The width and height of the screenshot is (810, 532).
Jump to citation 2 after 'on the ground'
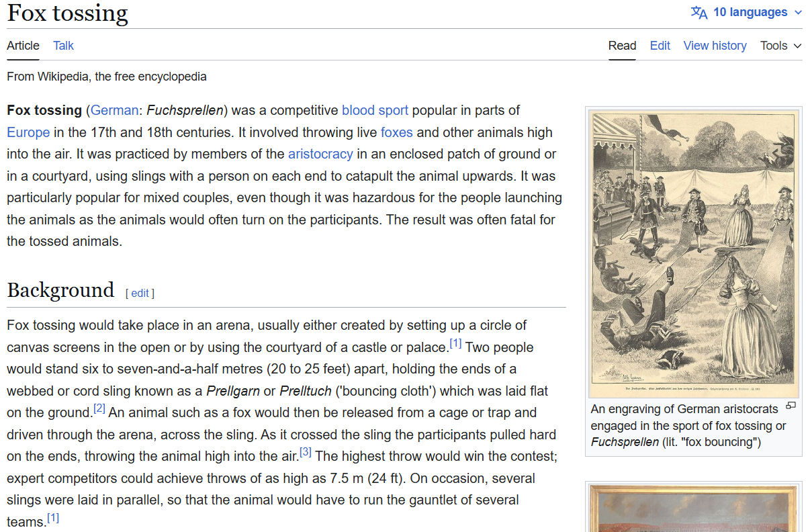pos(99,408)
